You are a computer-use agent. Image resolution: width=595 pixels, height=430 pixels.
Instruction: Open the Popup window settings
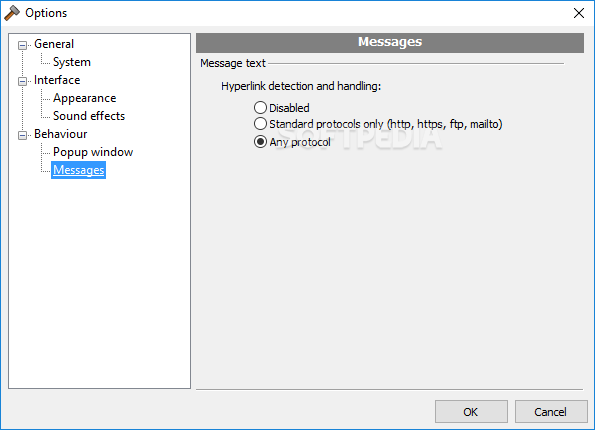point(93,152)
